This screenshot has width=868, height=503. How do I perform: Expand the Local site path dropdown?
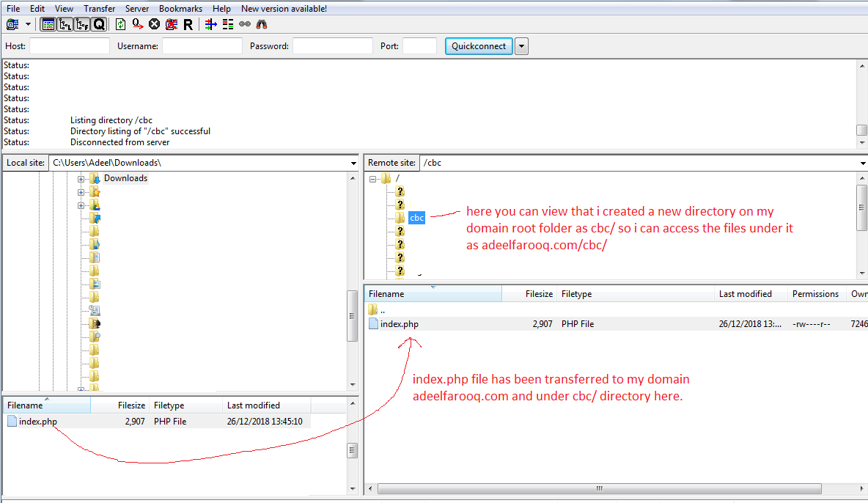[x=353, y=163]
